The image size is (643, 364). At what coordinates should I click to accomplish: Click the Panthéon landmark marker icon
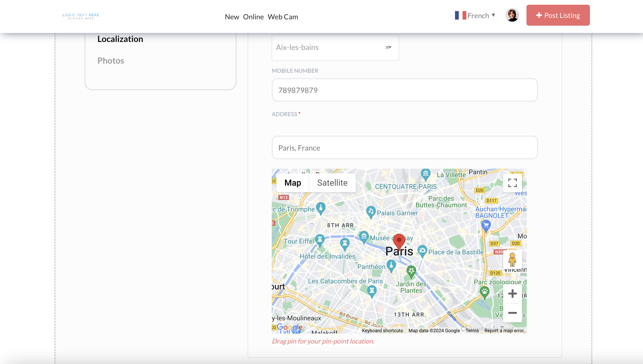coord(391,265)
